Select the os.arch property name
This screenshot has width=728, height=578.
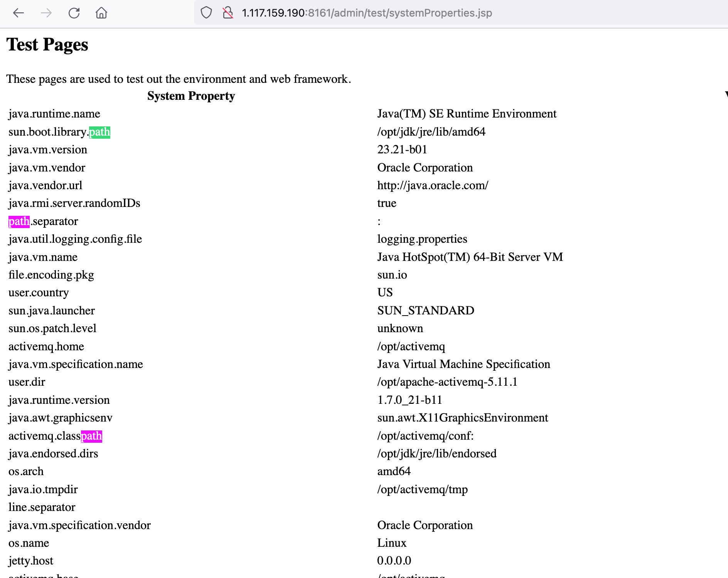point(26,471)
